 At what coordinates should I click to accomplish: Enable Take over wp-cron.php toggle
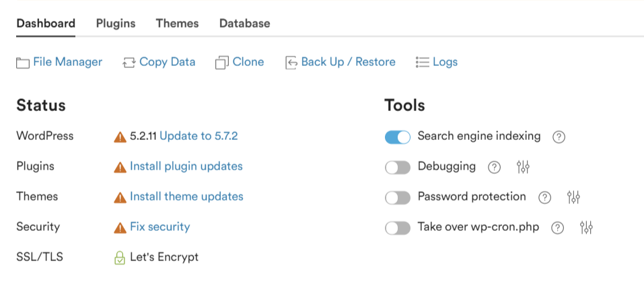pyautogui.click(x=398, y=228)
